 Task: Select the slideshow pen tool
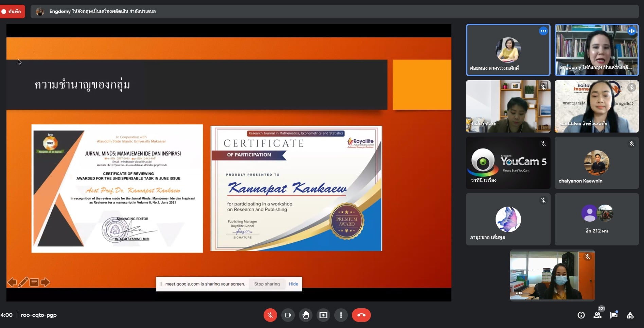click(x=23, y=282)
